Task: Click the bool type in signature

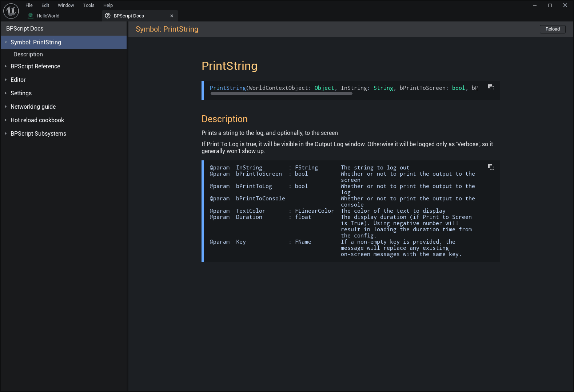Action: click(x=458, y=88)
